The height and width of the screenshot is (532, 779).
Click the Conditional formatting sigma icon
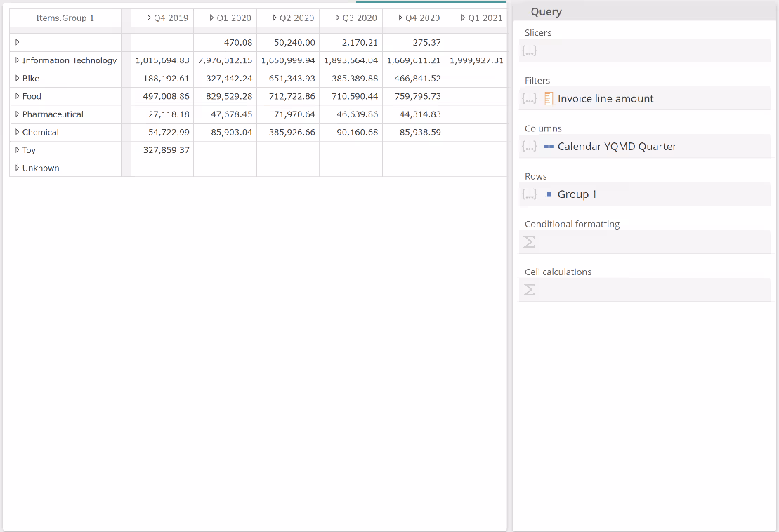pyautogui.click(x=530, y=242)
